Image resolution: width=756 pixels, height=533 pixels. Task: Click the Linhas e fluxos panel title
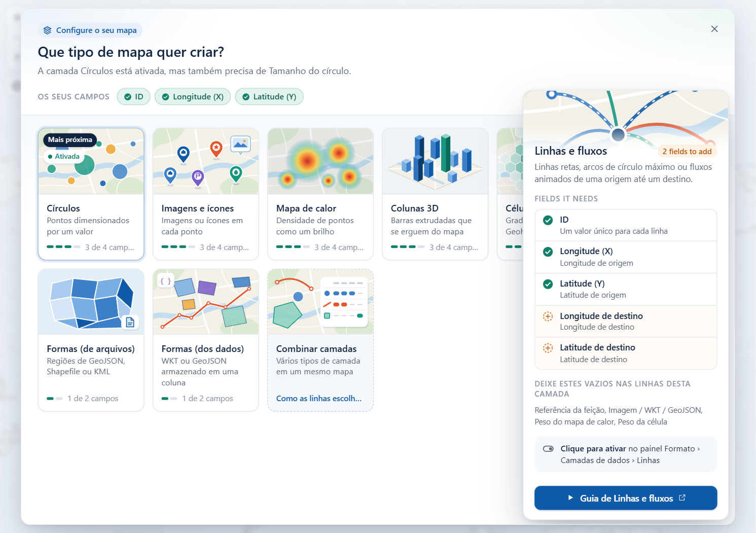pyautogui.click(x=570, y=151)
